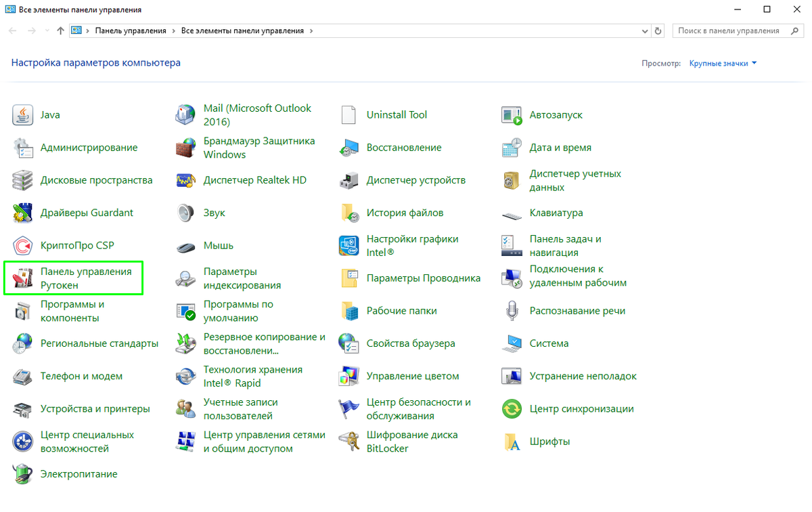812x512 pixels.
Task: Open Параметры Проводника icon
Action: 348,278
